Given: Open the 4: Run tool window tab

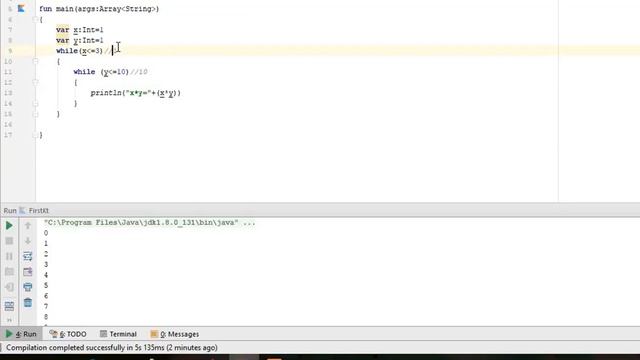Looking at the screenshot, I should tap(21, 334).
